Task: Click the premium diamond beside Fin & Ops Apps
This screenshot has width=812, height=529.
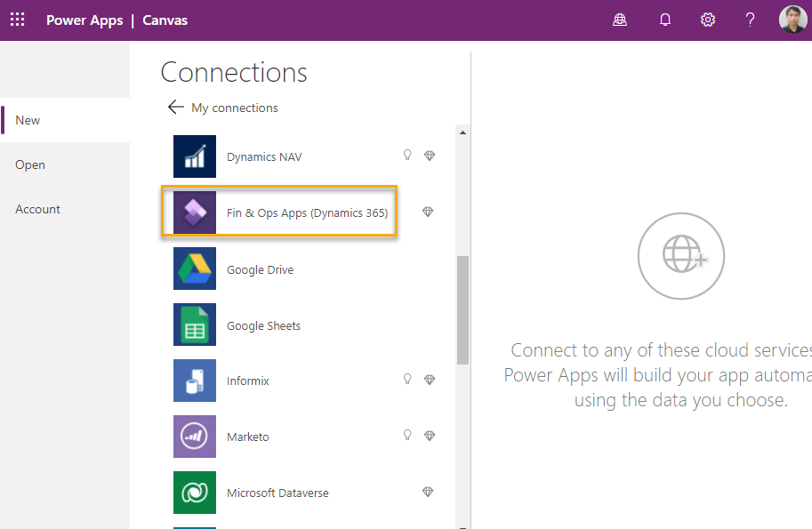Action: point(427,212)
